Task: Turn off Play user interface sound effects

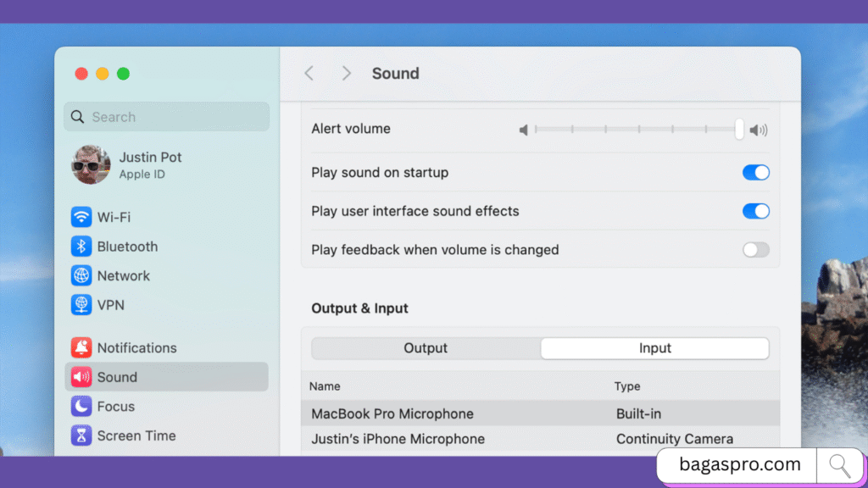Action: pyautogui.click(x=755, y=211)
